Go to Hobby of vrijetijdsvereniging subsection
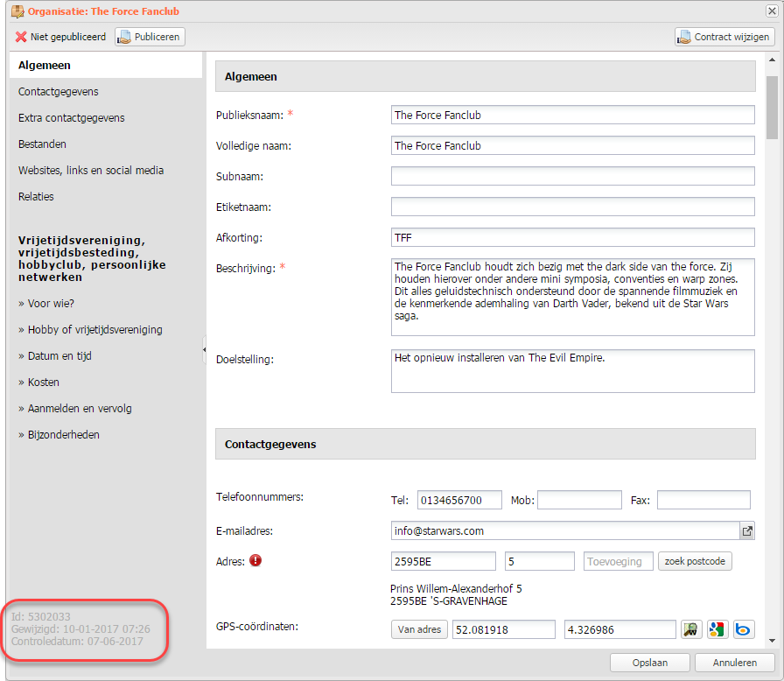784x681 pixels. pos(90,330)
